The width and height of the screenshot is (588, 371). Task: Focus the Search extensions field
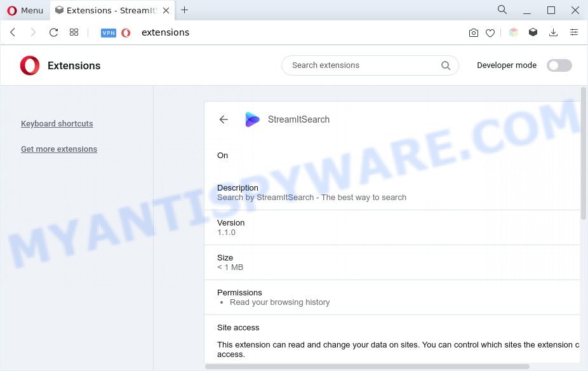point(370,65)
